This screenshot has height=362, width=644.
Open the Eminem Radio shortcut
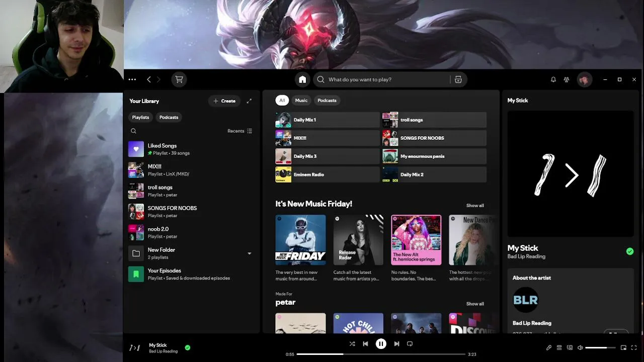click(327, 174)
